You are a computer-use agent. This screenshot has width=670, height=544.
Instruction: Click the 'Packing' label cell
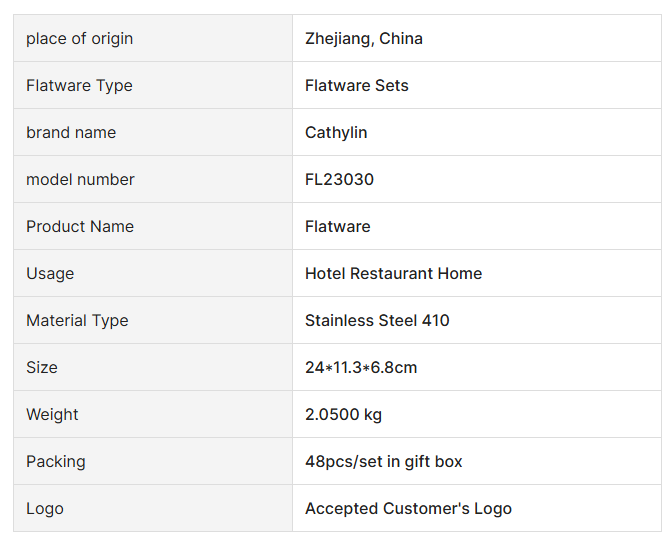[56, 462]
